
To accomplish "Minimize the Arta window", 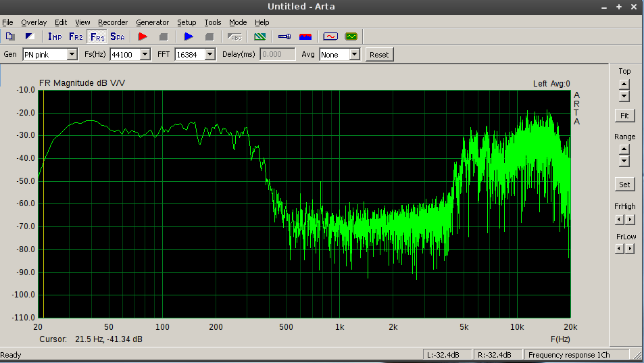I will pos(604,7).
